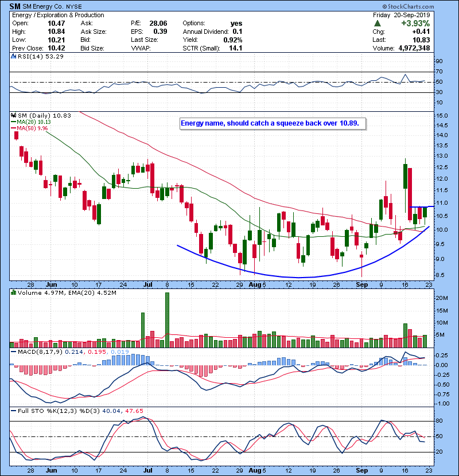Screen dimensions: 459x476
Task: Click the Yield value 0.92%
Action: point(233,40)
